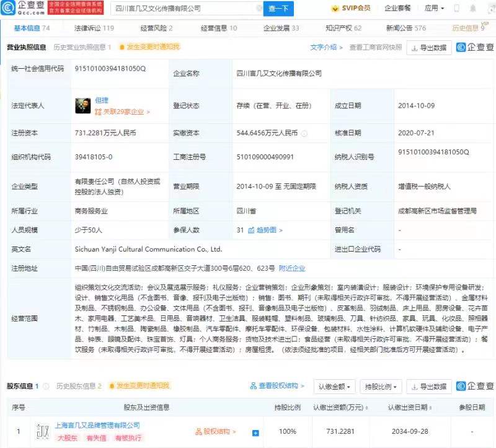Select the industry value 商务服务业
Image resolution: width=496 pixels, height=448 pixels.
click(x=91, y=211)
